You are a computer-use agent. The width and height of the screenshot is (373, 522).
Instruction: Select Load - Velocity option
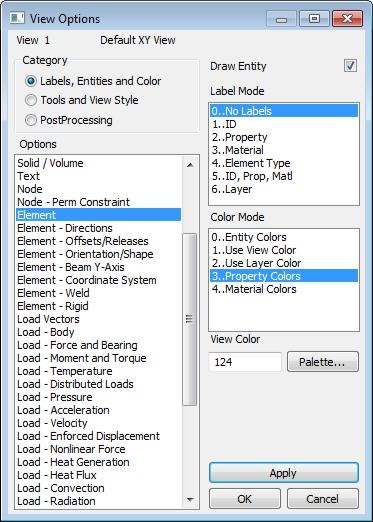(99, 423)
